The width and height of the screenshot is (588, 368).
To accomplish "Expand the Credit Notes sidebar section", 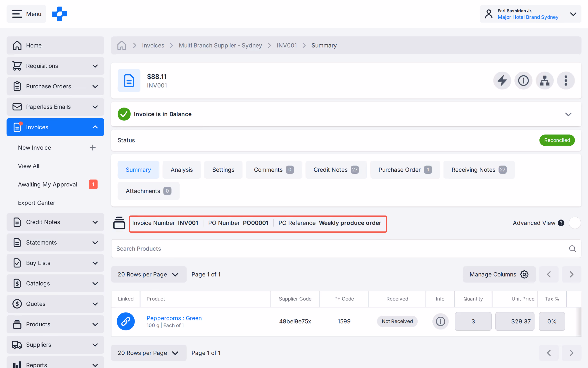I will (x=55, y=222).
